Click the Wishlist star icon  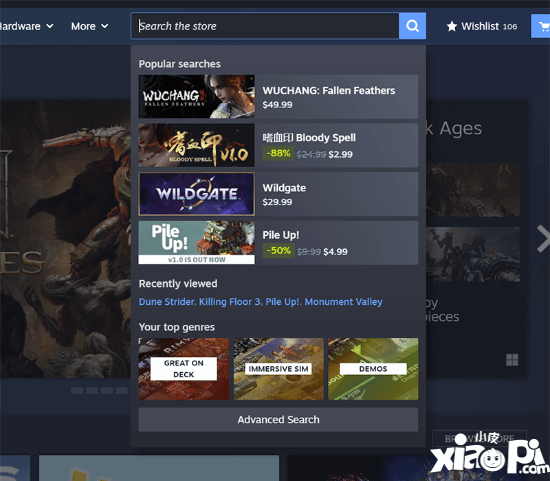pos(452,26)
